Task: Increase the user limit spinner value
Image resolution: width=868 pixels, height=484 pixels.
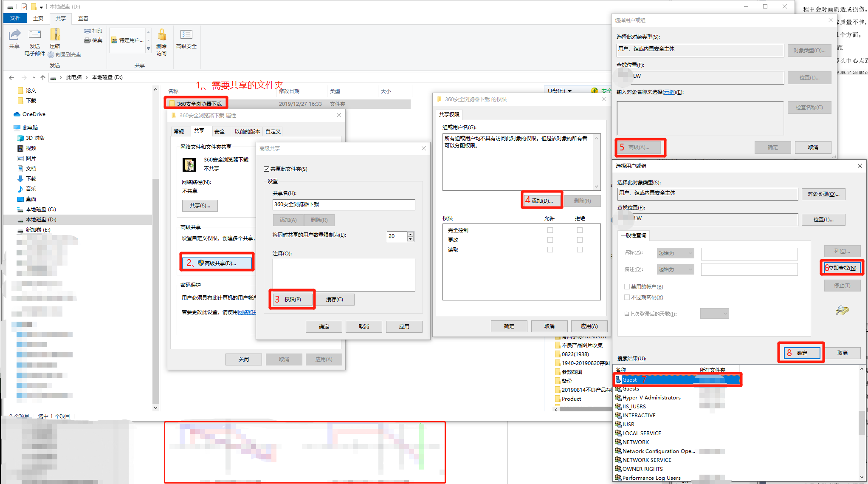Action: (x=410, y=234)
